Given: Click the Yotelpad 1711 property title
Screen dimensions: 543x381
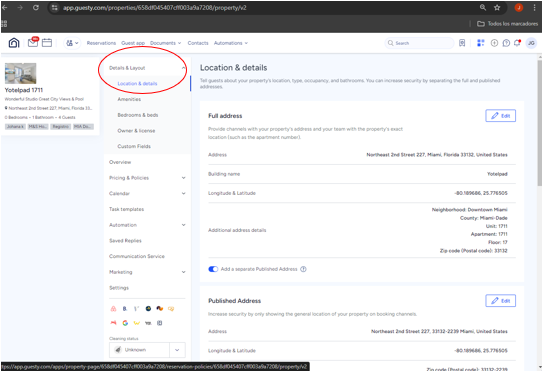Looking at the screenshot, I should pos(24,90).
